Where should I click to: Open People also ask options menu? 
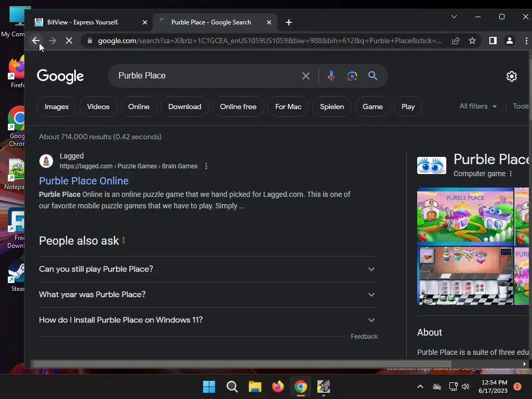pos(124,241)
